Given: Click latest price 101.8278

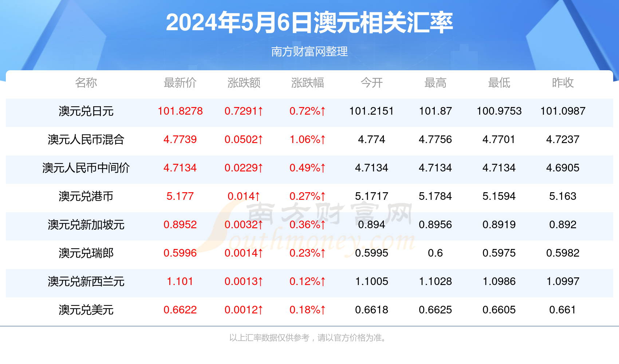Looking at the screenshot, I should pyautogui.click(x=180, y=111).
